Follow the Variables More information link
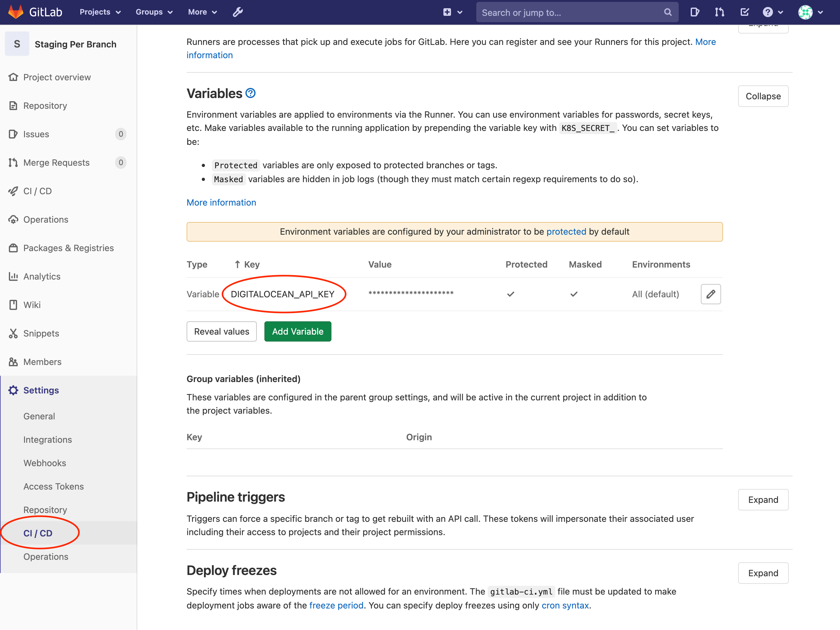The width and height of the screenshot is (840, 630). [221, 202]
